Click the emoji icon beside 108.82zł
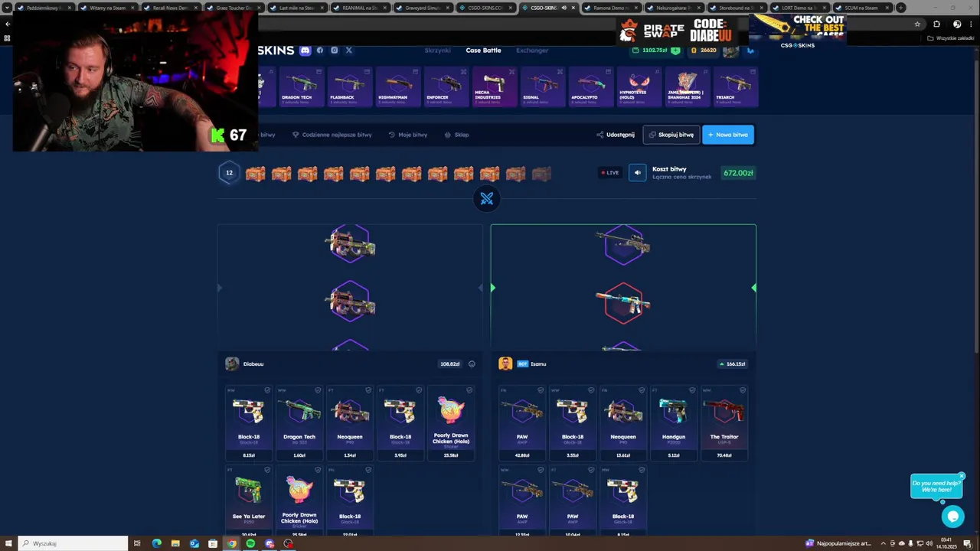The image size is (980, 551). 472,364
